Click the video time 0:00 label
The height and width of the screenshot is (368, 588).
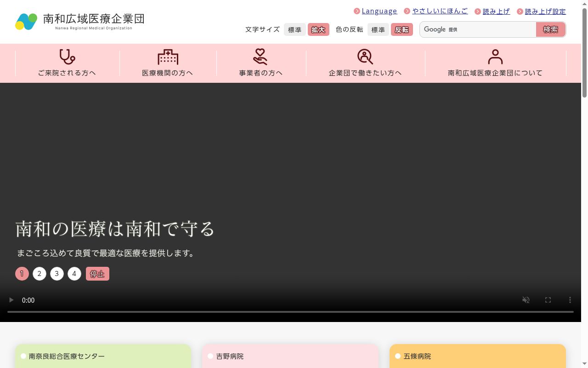click(x=28, y=300)
